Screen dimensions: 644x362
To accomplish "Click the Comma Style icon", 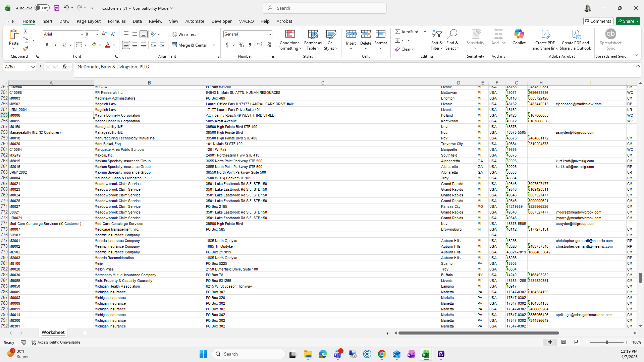I will pos(250,45).
